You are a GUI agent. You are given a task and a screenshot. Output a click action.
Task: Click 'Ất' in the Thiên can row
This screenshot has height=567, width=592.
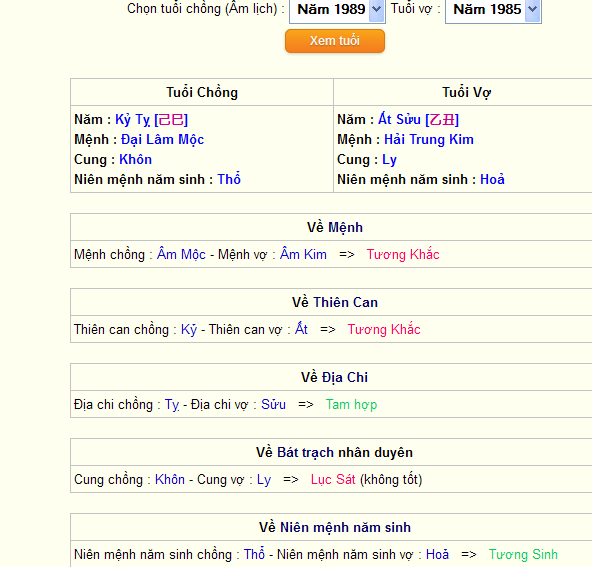tap(301, 329)
